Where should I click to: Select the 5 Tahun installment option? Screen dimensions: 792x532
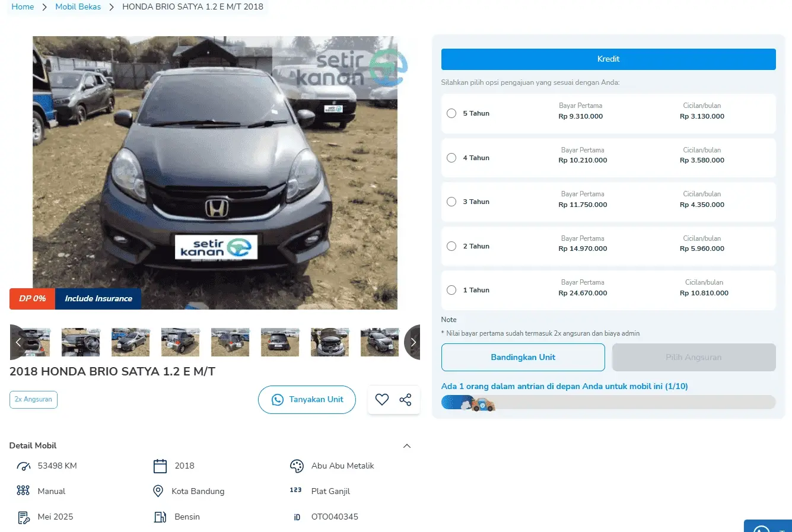[x=451, y=113]
